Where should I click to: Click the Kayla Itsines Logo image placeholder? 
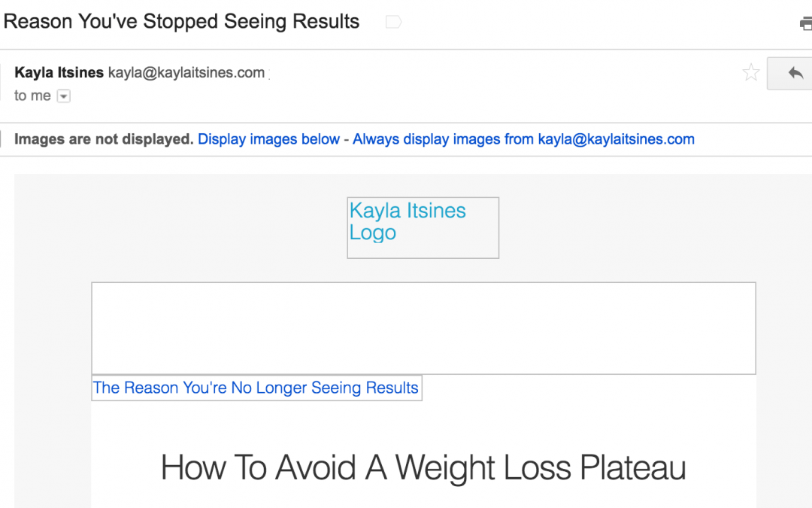[x=423, y=227]
